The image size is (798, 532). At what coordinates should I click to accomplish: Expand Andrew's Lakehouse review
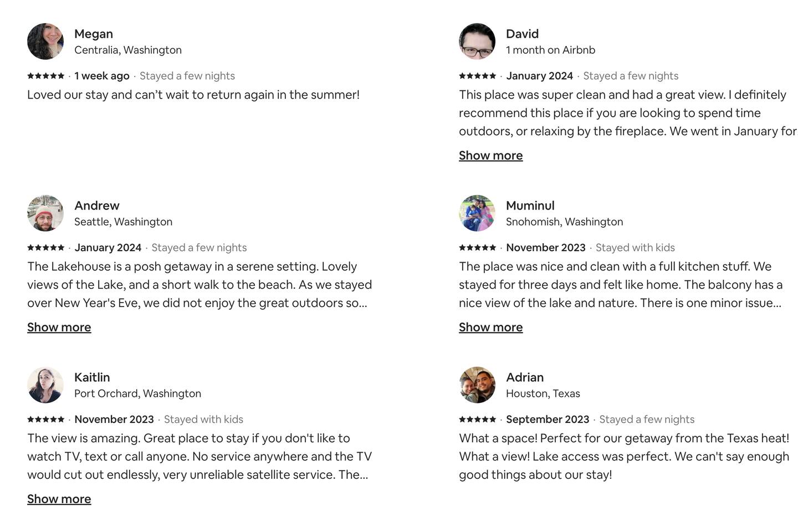[x=59, y=328]
